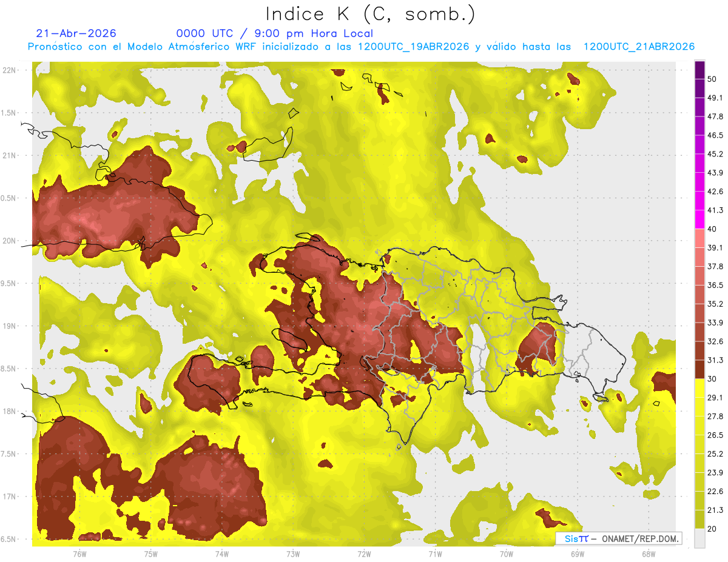Click the Sis ONAMET/REP.DOM. credit box
Image resolution: width=728 pixels, height=562 pixels.
(619, 538)
